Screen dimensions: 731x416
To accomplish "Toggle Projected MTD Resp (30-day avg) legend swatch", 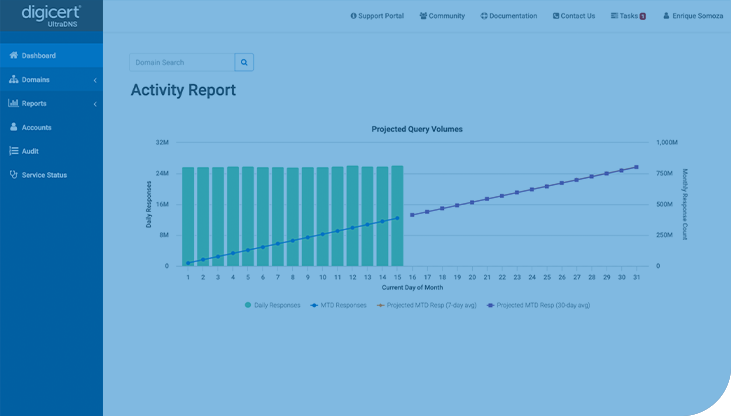I will click(490, 305).
